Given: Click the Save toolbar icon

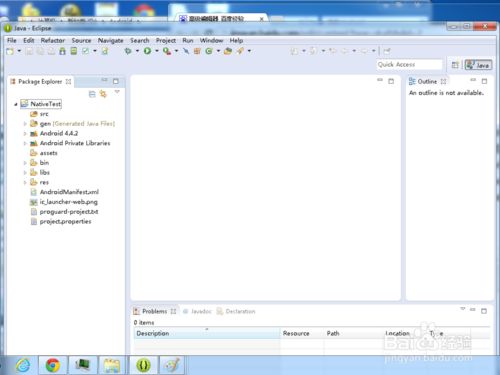Looking at the screenshot, I should tap(29, 51).
